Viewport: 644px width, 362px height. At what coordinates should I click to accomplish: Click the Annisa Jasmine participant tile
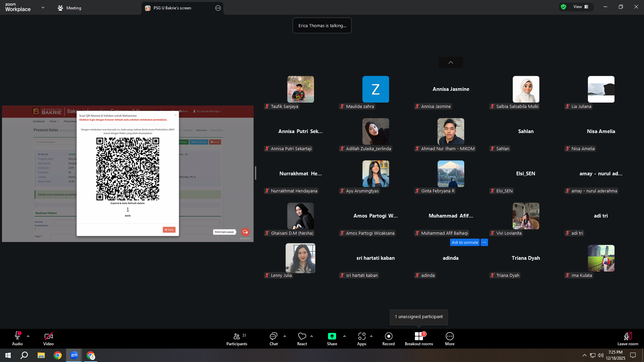451,89
